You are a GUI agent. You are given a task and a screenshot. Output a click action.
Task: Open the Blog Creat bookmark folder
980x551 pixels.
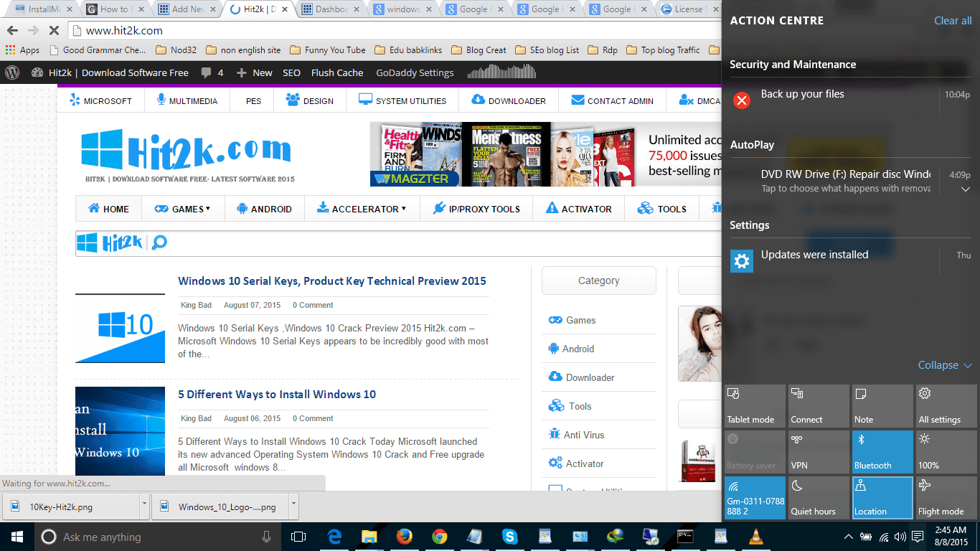point(478,50)
